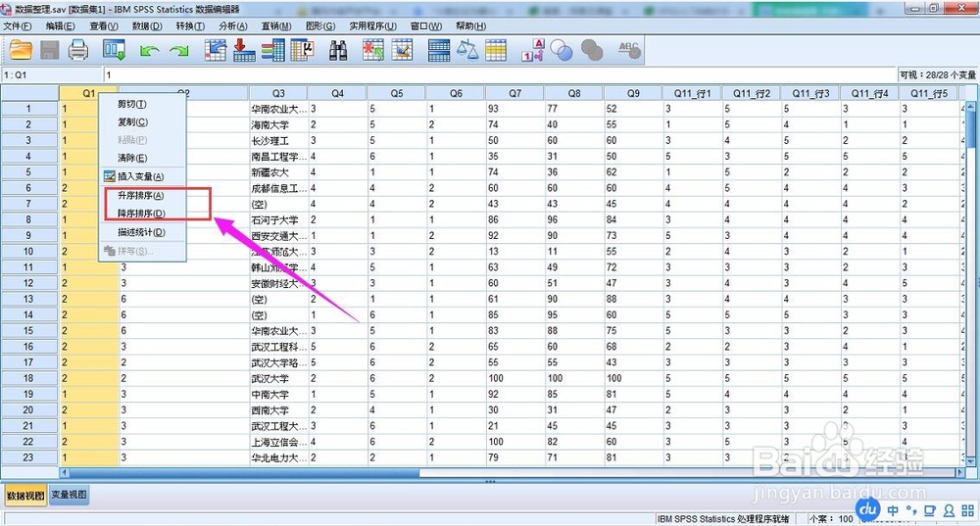Select the Q11_行4 column header
The width and height of the screenshot is (980, 526).
coord(870,93)
